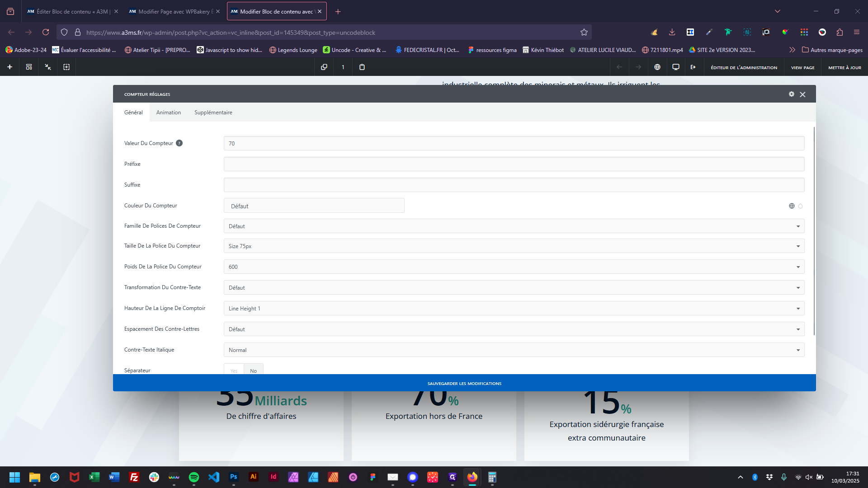This screenshot has height=488, width=868.
Task: Click the copy icon in the top toolbar
Action: click(x=324, y=67)
